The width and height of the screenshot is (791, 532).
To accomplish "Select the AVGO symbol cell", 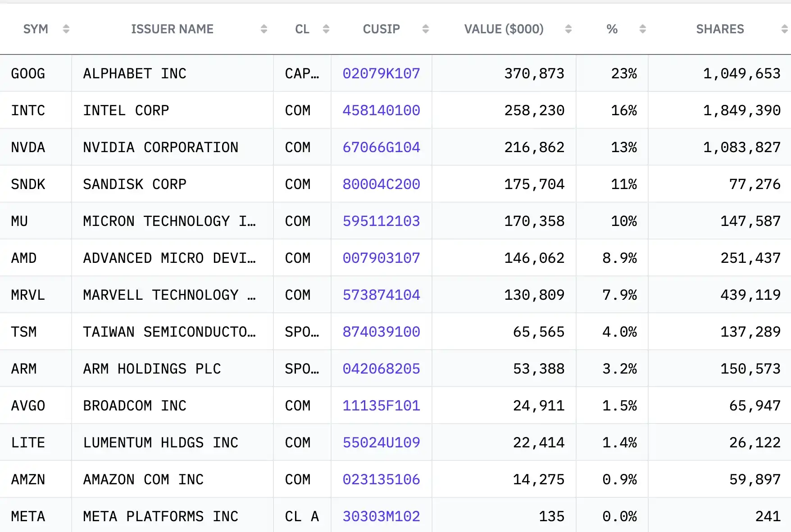I will (36, 406).
